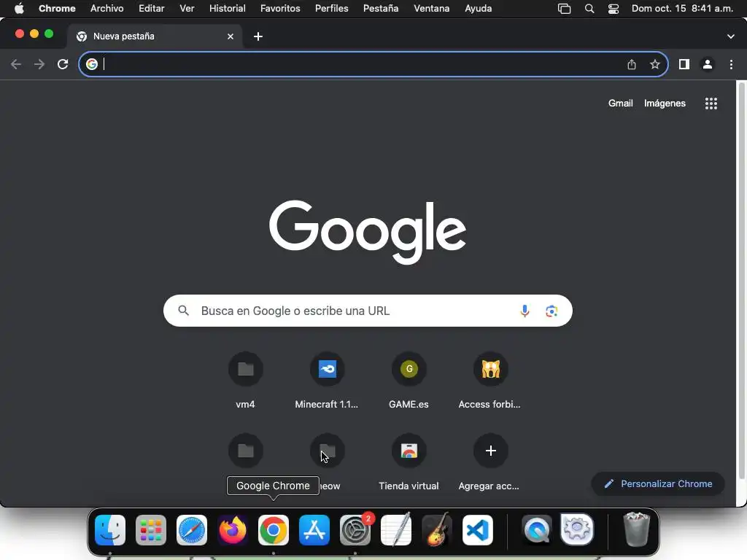This screenshot has height=560, width=747.
Task: Open the Imágenes link
Action: pos(665,104)
